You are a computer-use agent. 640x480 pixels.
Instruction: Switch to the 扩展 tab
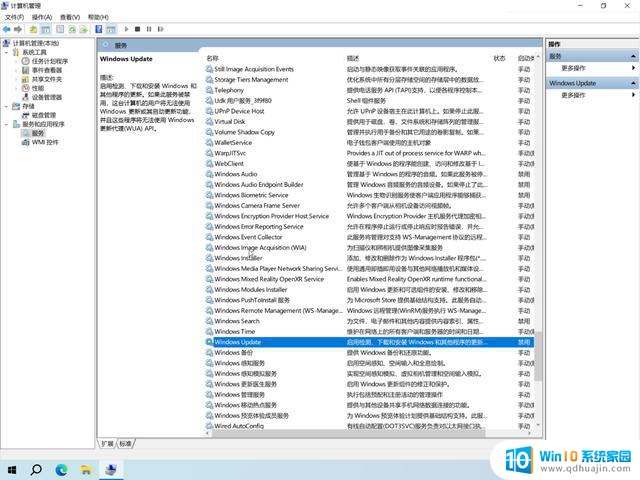click(108, 443)
